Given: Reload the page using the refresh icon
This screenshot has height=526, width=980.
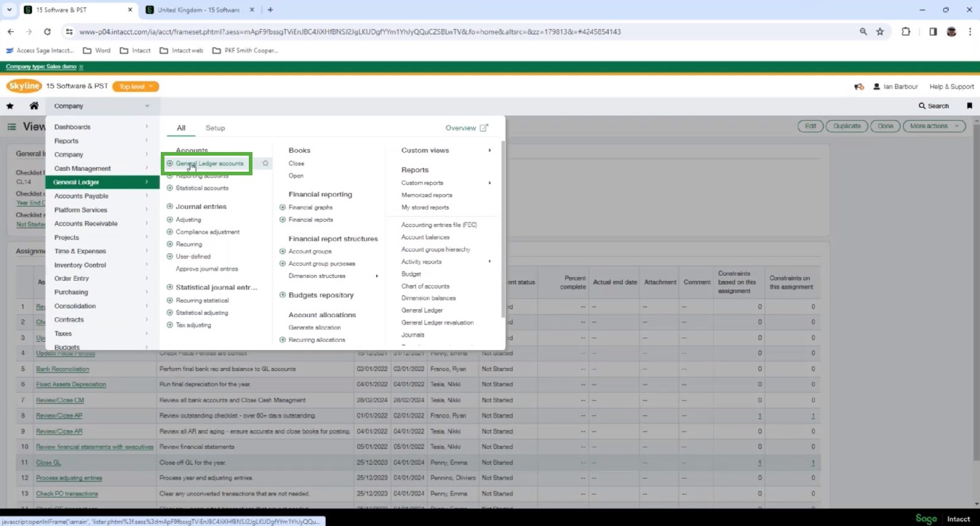Looking at the screenshot, I should (x=47, y=31).
